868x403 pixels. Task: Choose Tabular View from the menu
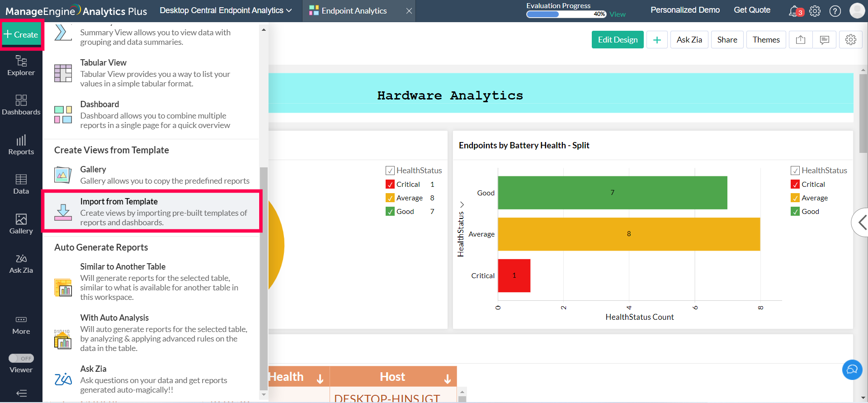(x=151, y=73)
